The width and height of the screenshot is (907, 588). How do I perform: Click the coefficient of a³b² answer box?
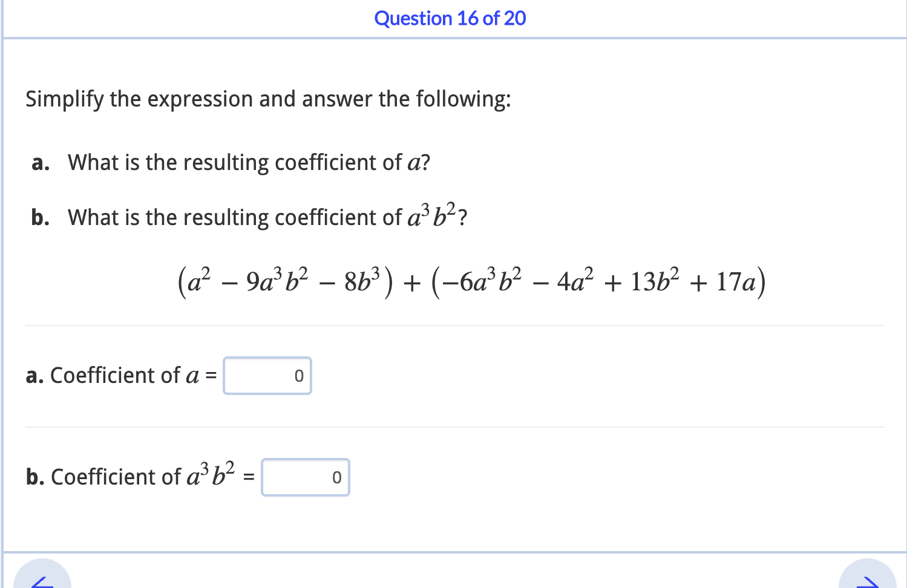point(305,477)
